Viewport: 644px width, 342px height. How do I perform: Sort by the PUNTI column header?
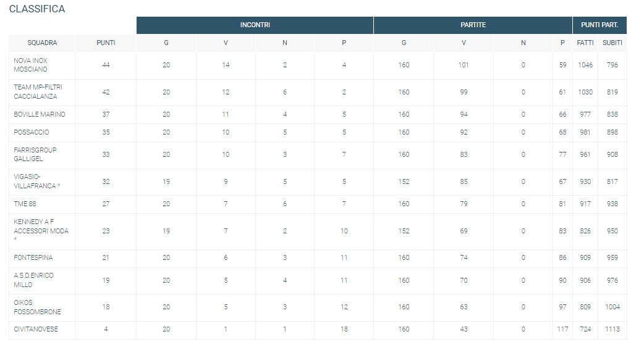(x=106, y=43)
